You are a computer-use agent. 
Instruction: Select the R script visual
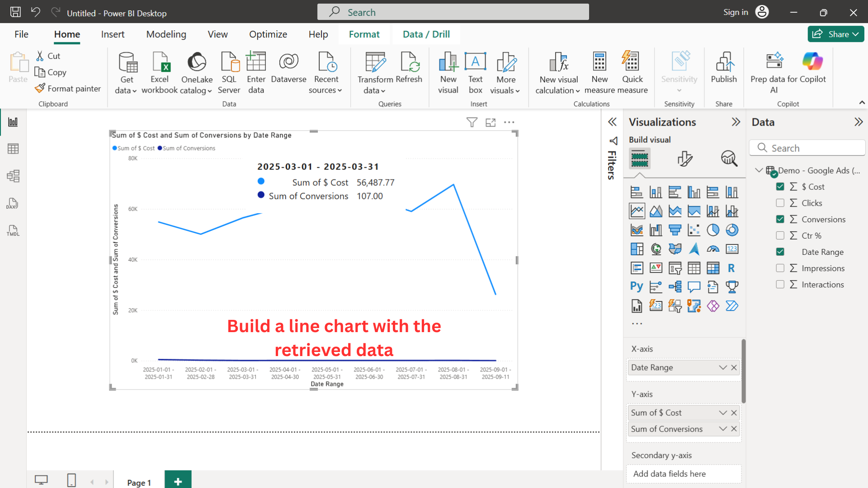pyautogui.click(x=731, y=268)
